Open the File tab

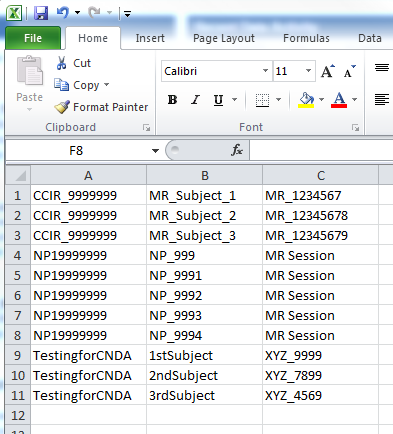point(33,38)
